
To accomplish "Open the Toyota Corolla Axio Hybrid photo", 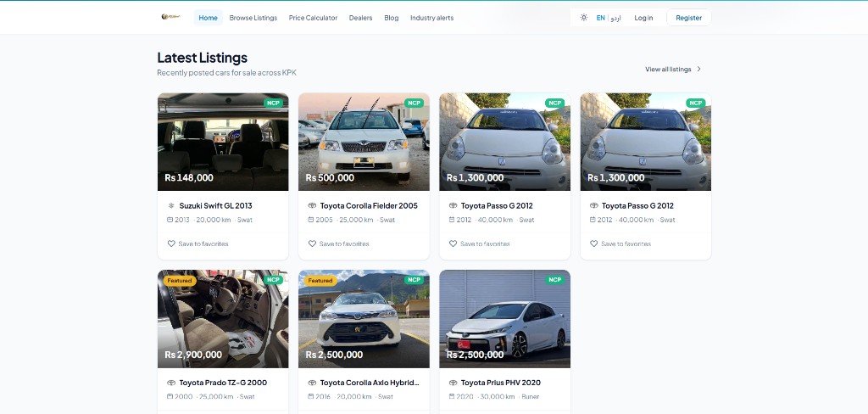I will point(364,319).
